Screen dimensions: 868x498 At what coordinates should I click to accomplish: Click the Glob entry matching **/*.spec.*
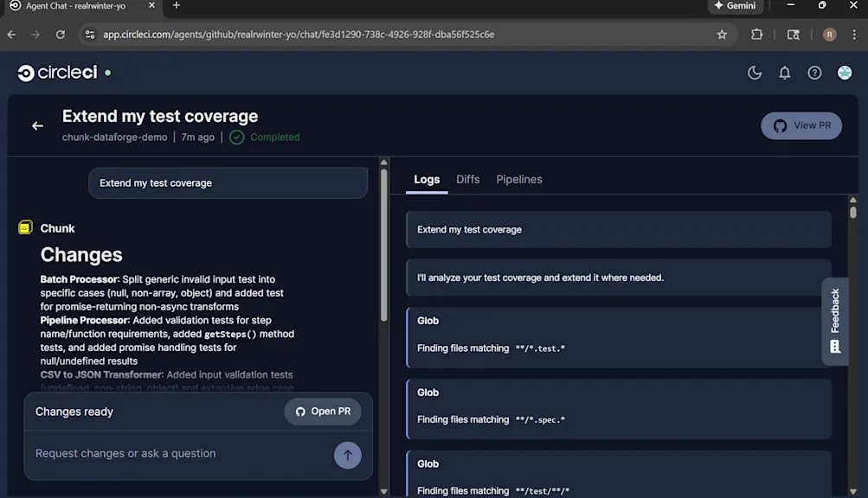619,409
